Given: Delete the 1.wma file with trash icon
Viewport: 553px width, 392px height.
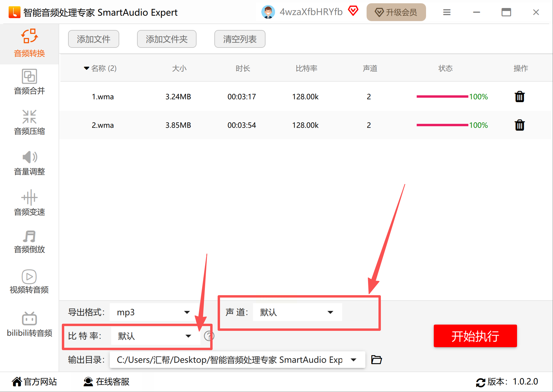Looking at the screenshot, I should (520, 97).
